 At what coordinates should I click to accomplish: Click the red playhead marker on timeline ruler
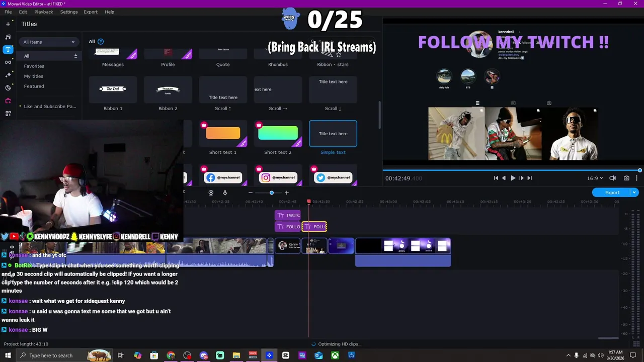(x=309, y=202)
